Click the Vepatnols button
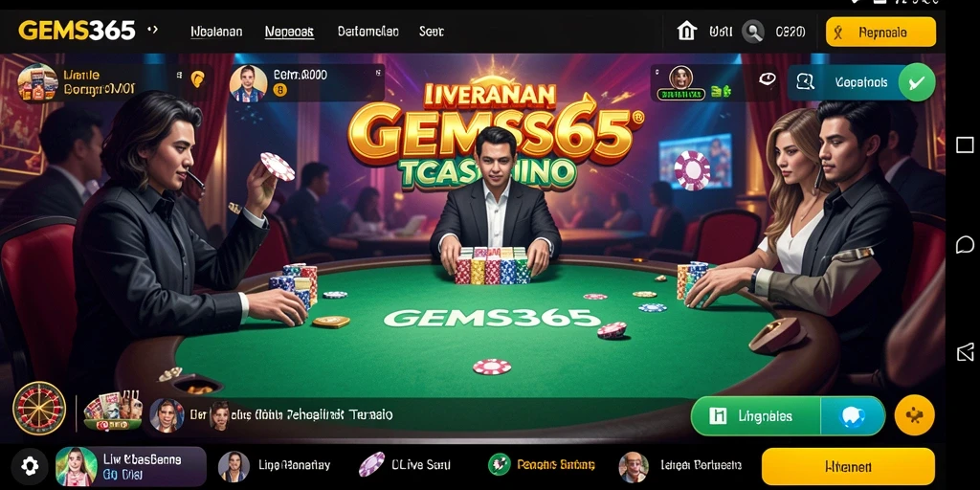Viewport: 980px width, 490px height. (861, 82)
